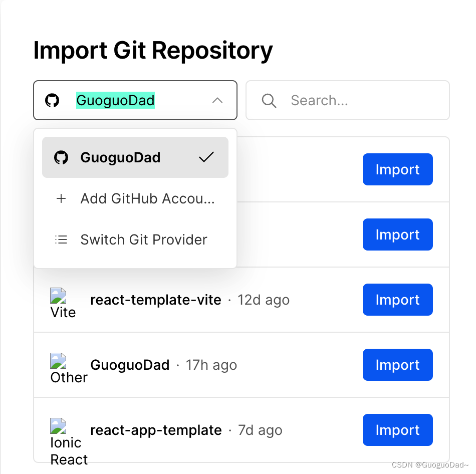The height and width of the screenshot is (474, 476).
Task: Click the list icon beside Switch Git Provider
Action: point(61,240)
